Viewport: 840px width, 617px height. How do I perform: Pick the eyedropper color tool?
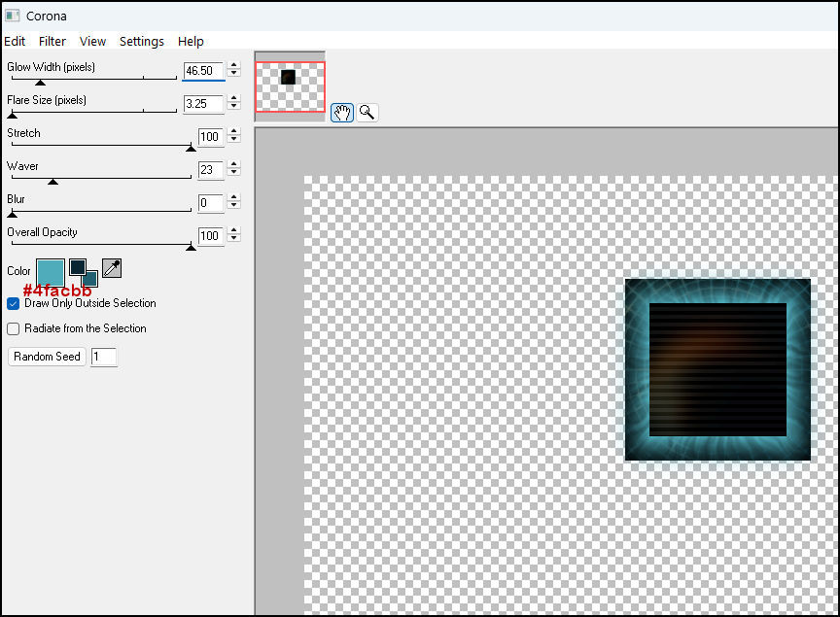pyautogui.click(x=112, y=269)
